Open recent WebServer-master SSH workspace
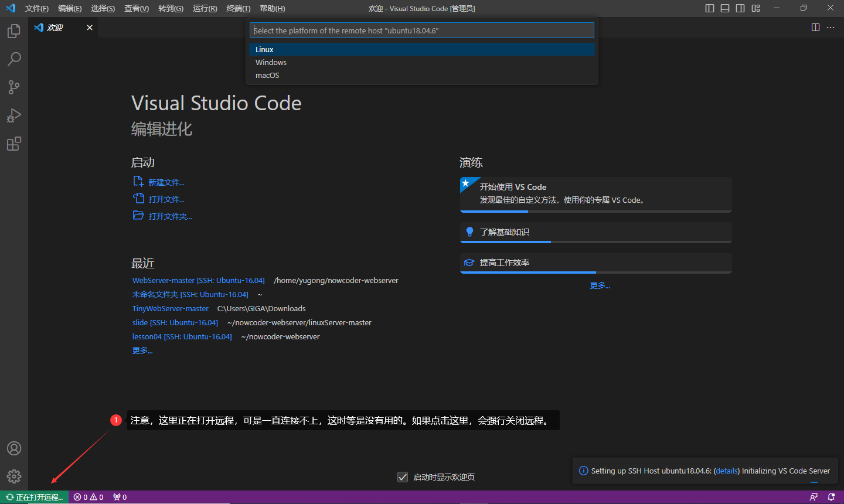844x504 pixels. click(x=198, y=281)
